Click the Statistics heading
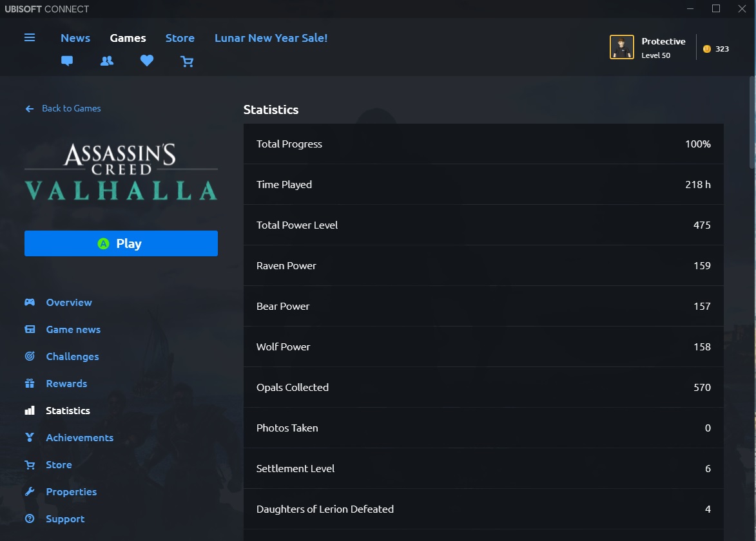Screen dimensions: 756x541 click(x=271, y=110)
